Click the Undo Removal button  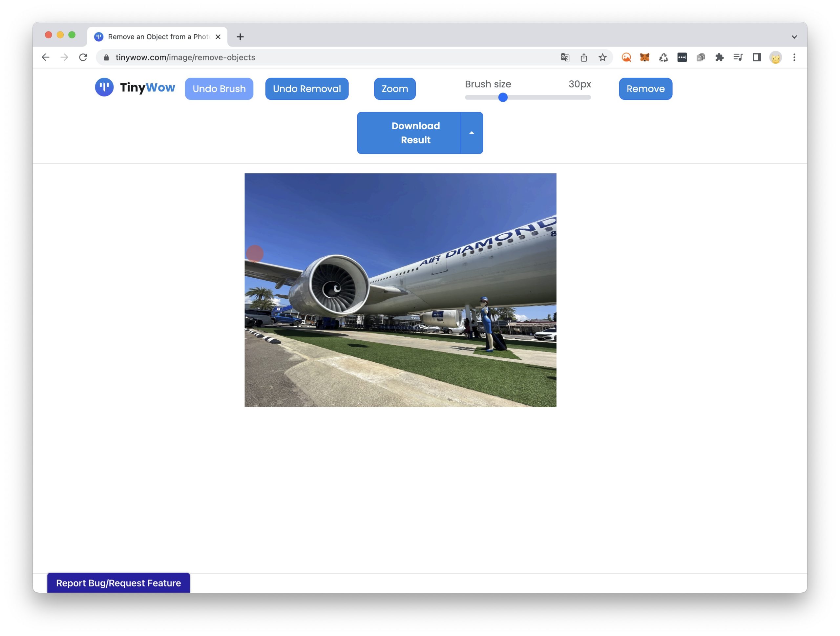[x=306, y=89]
